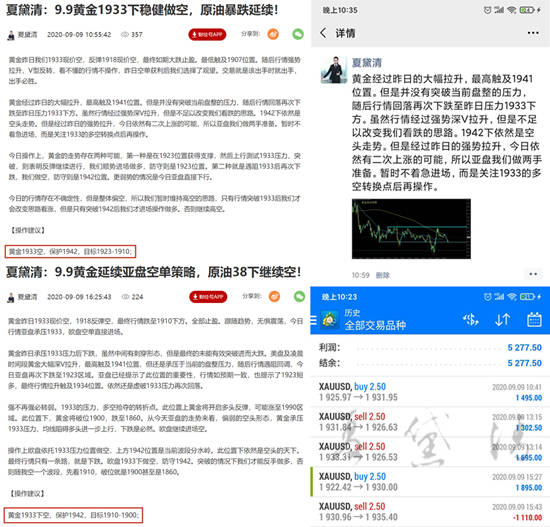
Task: Tap alarm icon in the 10:23 status bar
Action: [x=488, y=297]
